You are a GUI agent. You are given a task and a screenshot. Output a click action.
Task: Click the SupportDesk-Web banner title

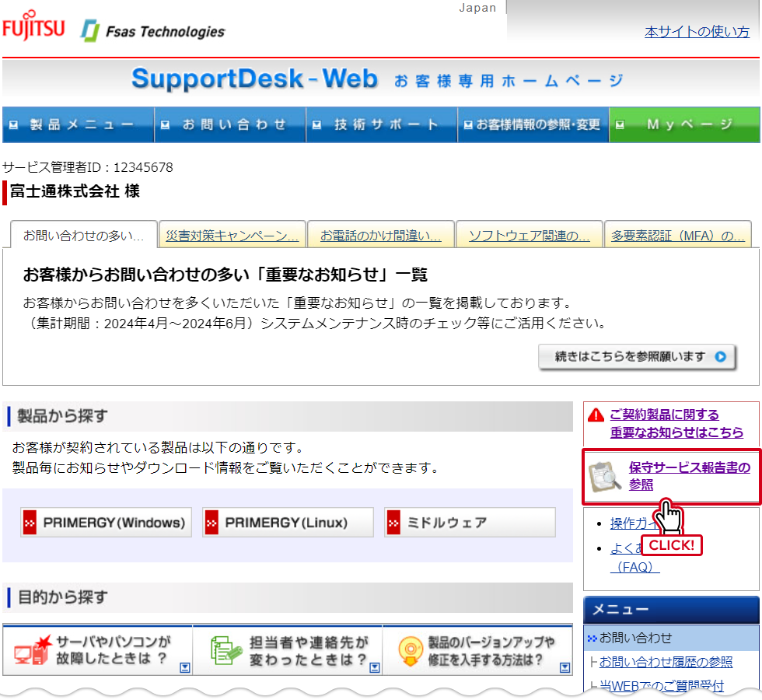click(255, 79)
